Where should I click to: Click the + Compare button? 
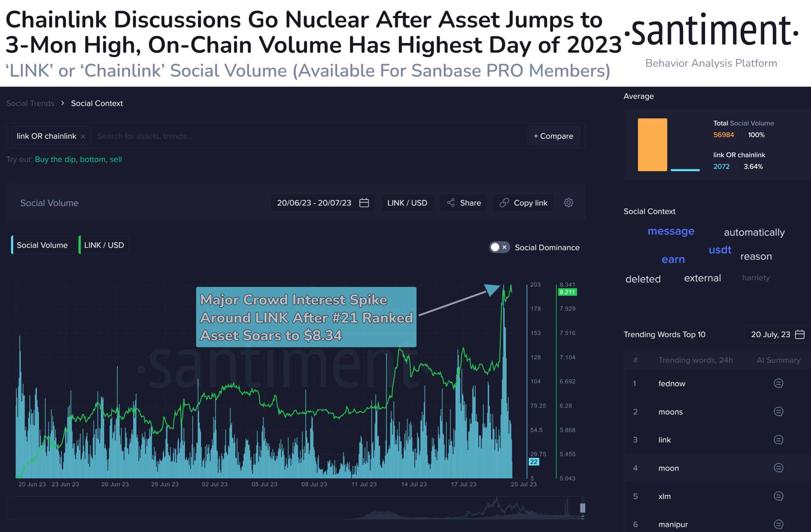point(553,136)
